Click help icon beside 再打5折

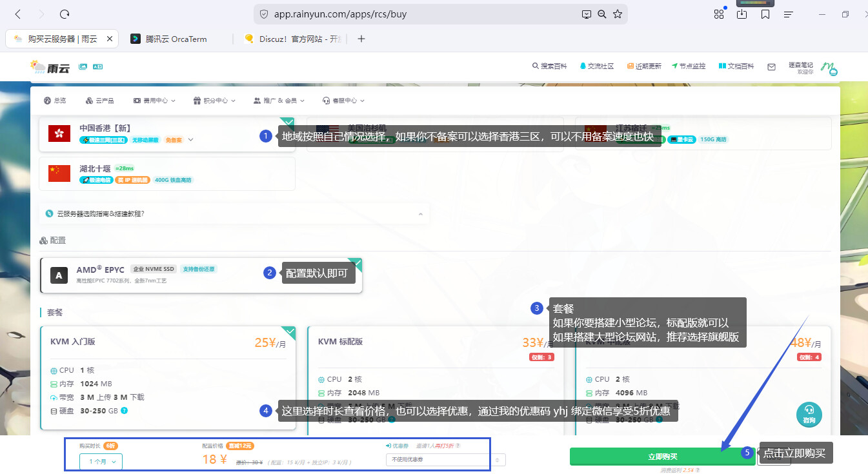(x=458, y=446)
